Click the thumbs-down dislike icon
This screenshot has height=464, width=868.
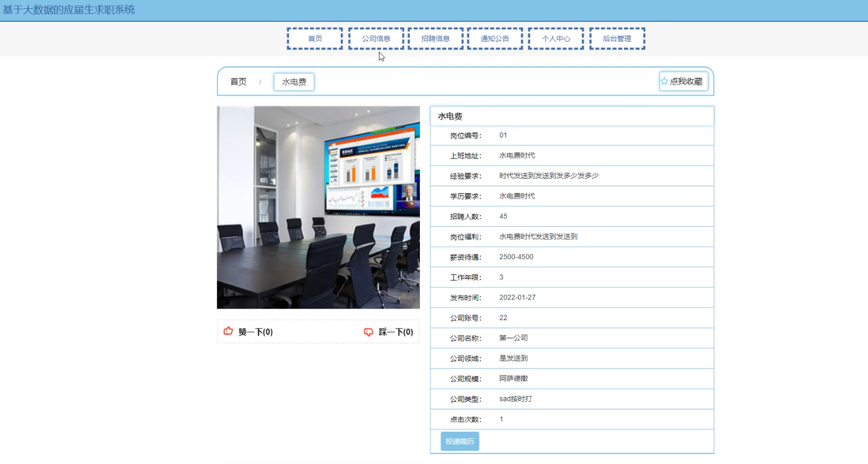point(368,332)
